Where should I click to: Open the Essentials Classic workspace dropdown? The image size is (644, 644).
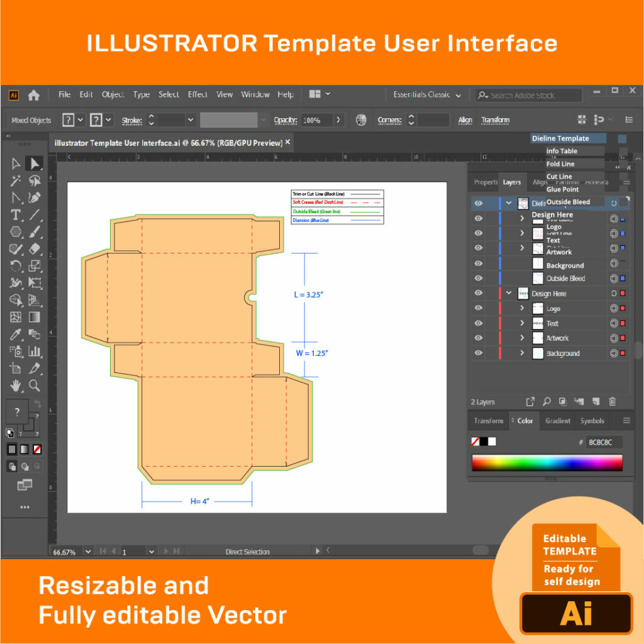(426, 94)
